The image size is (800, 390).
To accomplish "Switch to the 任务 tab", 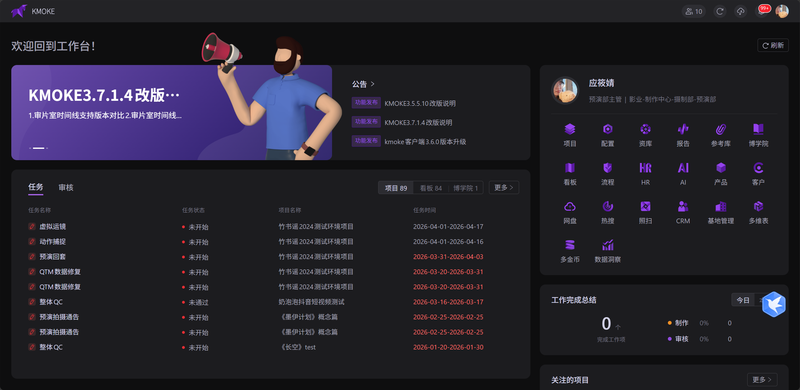I will tap(36, 187).
